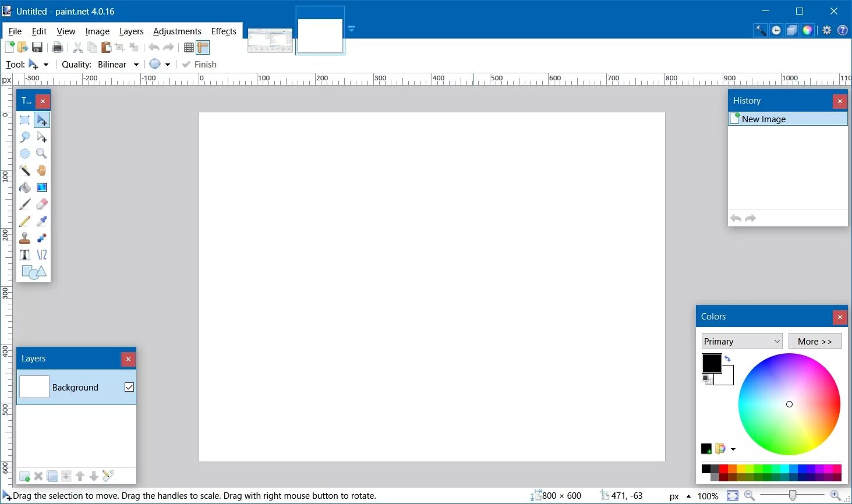Open the Help question mark
This screenshot has width=852, height=504.
(x=843, y=30)
